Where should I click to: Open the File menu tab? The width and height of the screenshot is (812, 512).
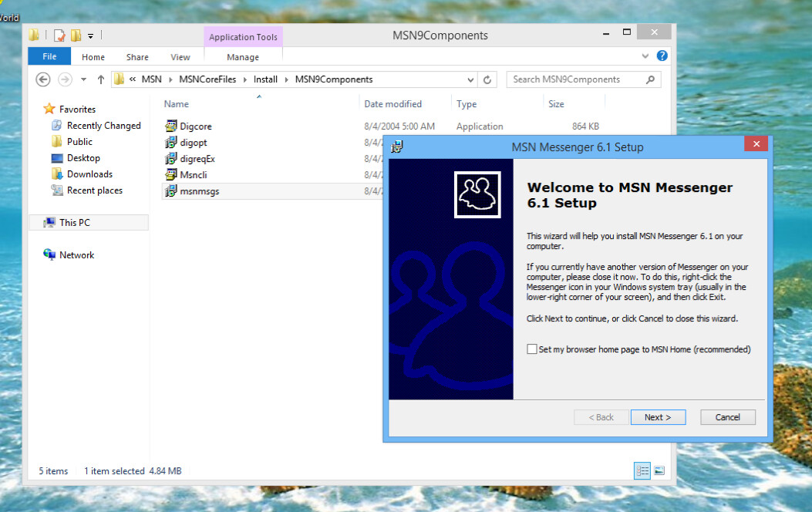pyautogui.click(x=49, y=56)
